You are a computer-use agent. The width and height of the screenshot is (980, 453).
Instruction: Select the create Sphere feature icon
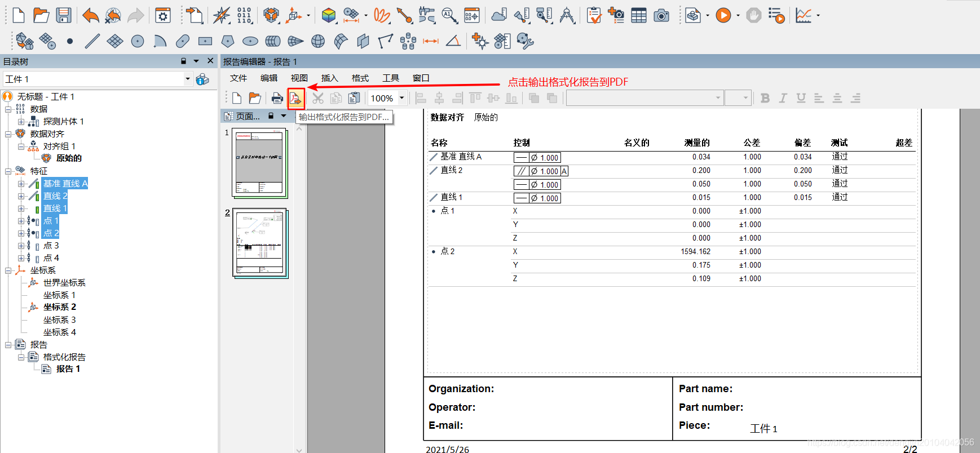(318, 41)
